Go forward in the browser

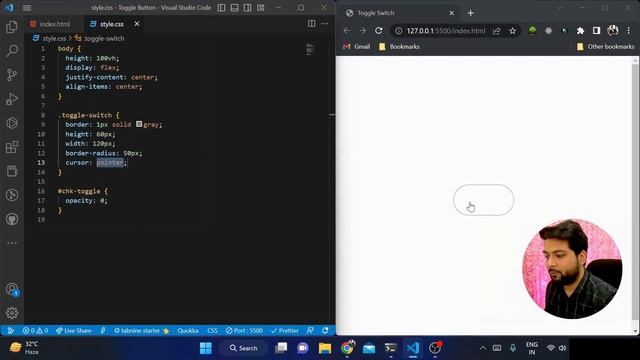click(x=362, y=31)
